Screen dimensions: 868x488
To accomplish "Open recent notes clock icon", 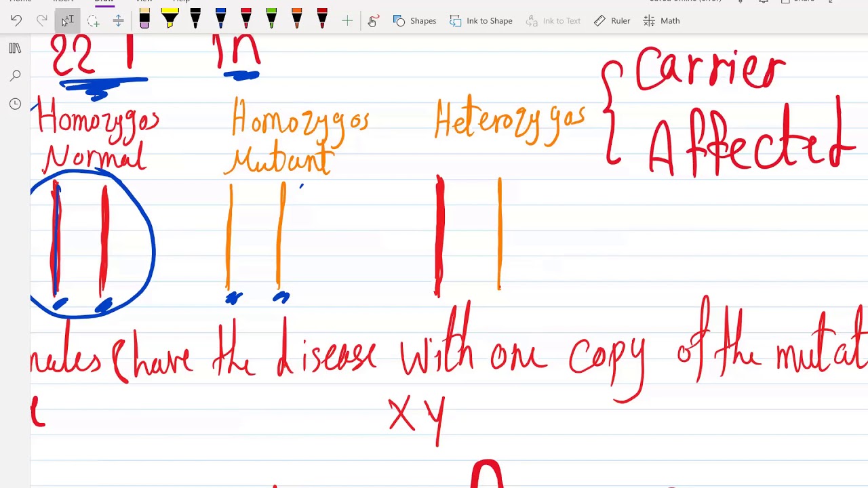I will point(15,104).
